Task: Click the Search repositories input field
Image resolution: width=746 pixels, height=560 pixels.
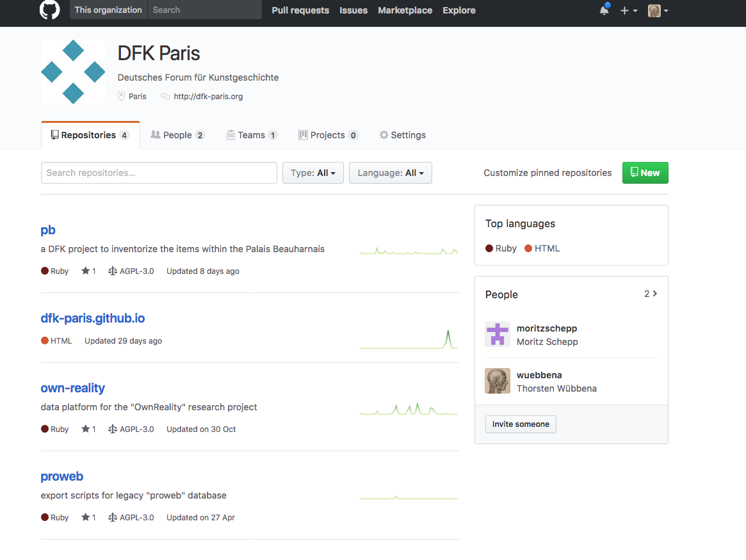Action: (159, 173)
